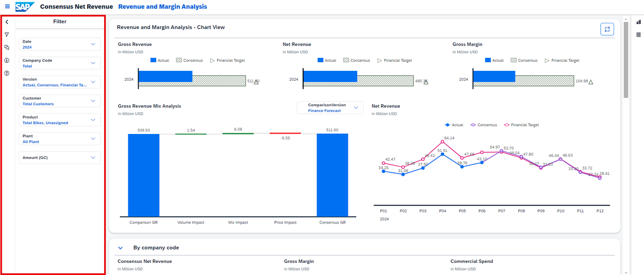Select the P04 Financial Target point 64.14
This screenshot has height=275, width=644.
point(442,142)
